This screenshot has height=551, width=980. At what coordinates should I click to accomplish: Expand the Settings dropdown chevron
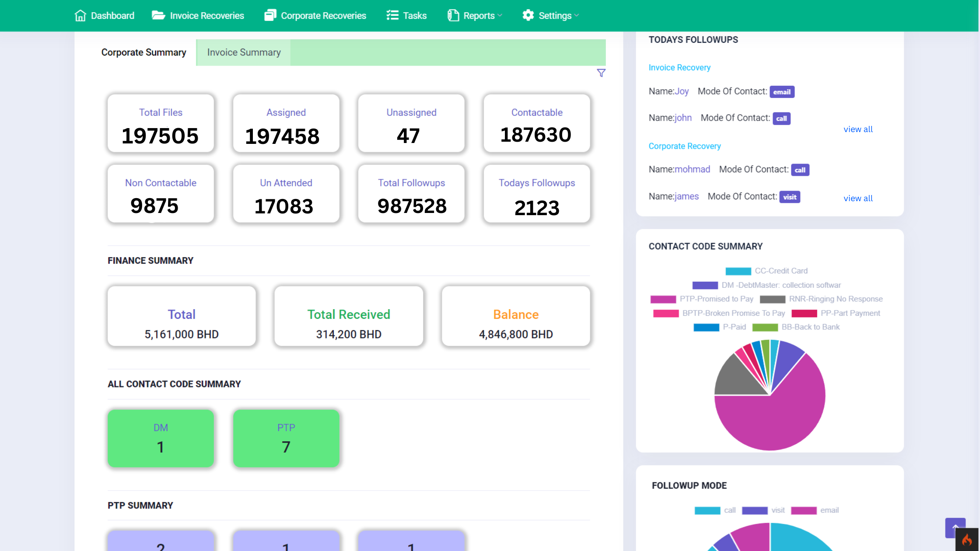[577, 16]
